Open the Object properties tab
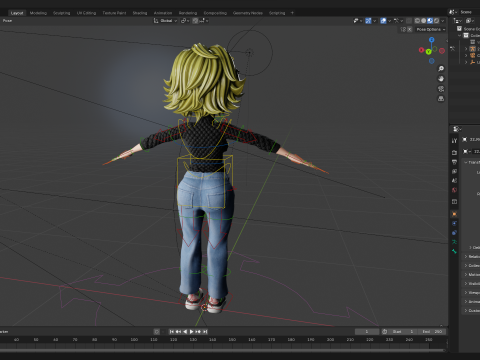Screen dimensions: 480x360 [x=454, y=214]
